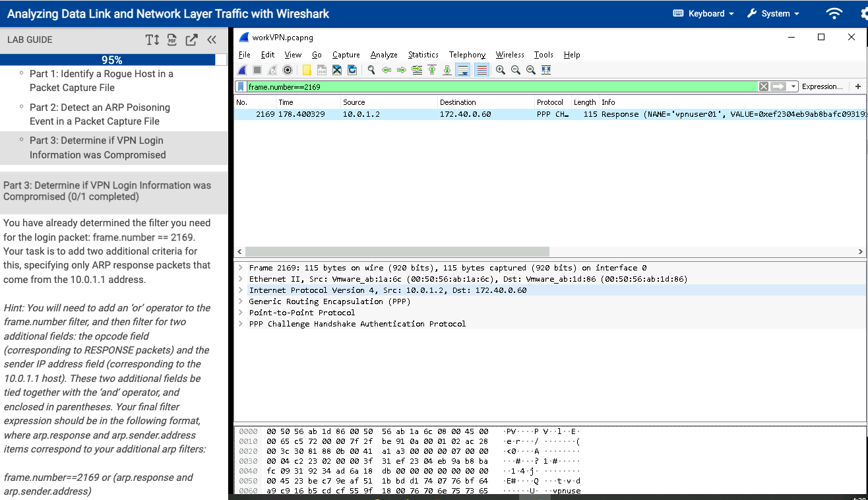Open the Telephony menu
The height and width of the screenshot is (500, 868).
[x=467, y=55]
